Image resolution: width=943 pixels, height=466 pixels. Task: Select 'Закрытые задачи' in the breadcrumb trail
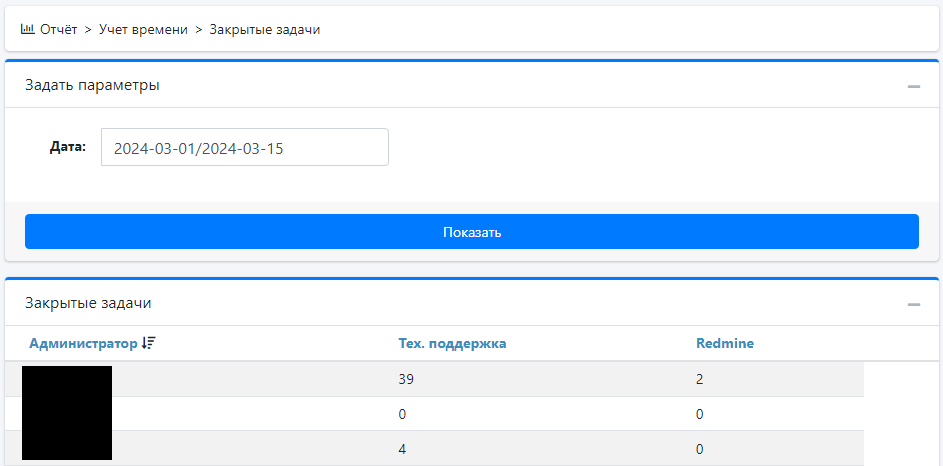tap(264, 30)
